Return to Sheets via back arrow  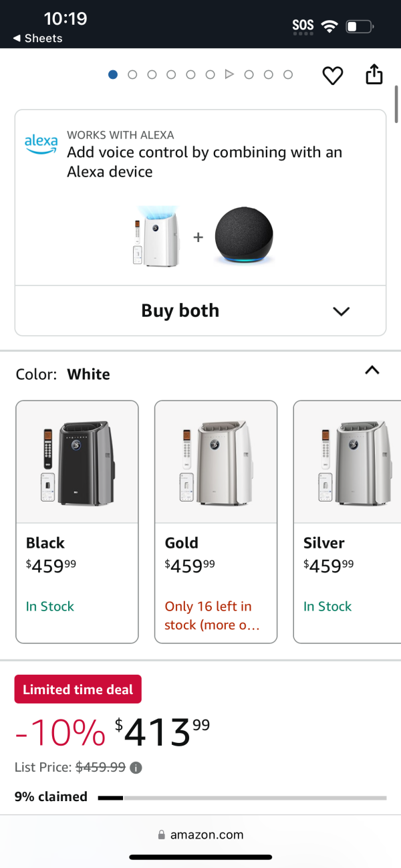[x=16, y=39]
